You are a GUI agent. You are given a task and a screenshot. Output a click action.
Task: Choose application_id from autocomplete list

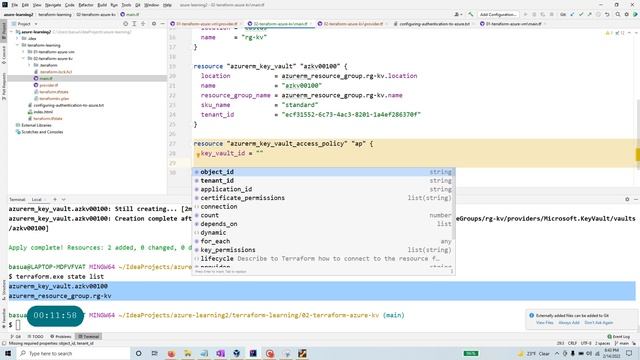pyautogui.click(x=323, y=189)
